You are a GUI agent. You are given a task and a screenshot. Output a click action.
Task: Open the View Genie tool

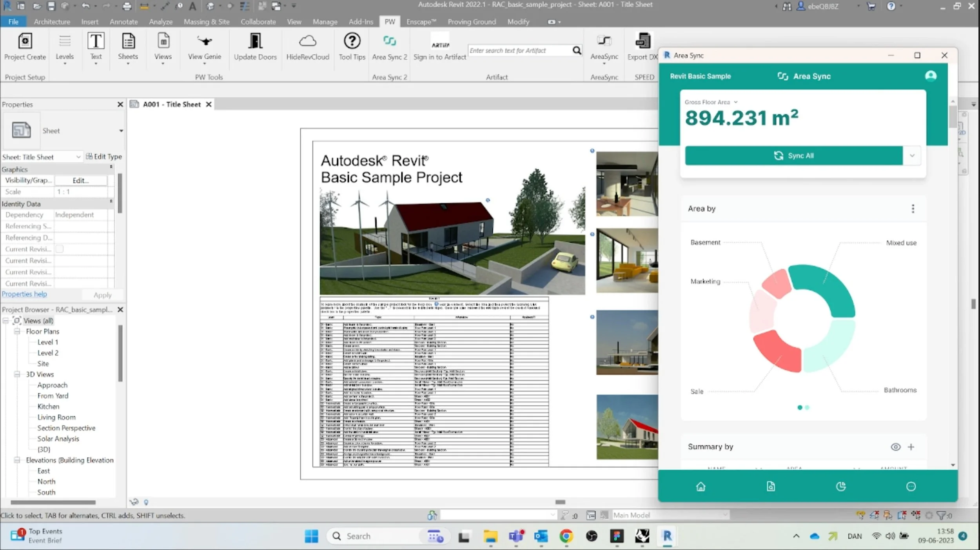204,47
